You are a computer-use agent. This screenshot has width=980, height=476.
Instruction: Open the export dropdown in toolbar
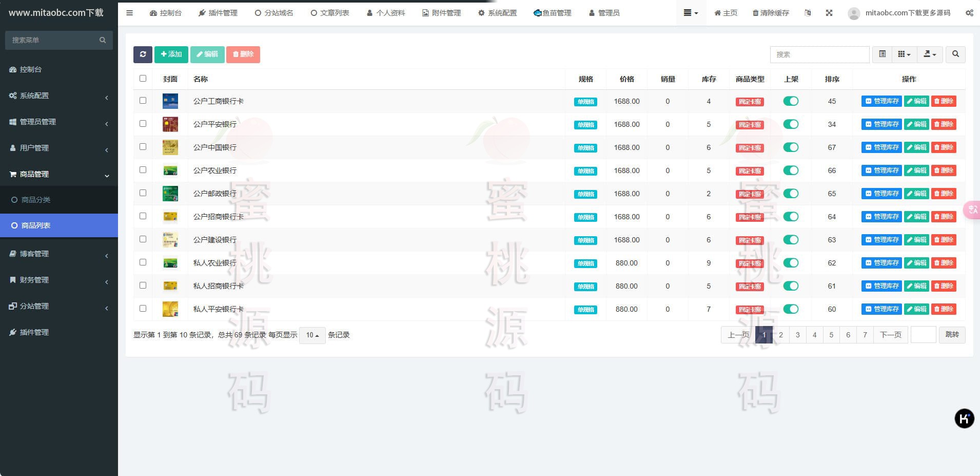click(x=930, y=54)
